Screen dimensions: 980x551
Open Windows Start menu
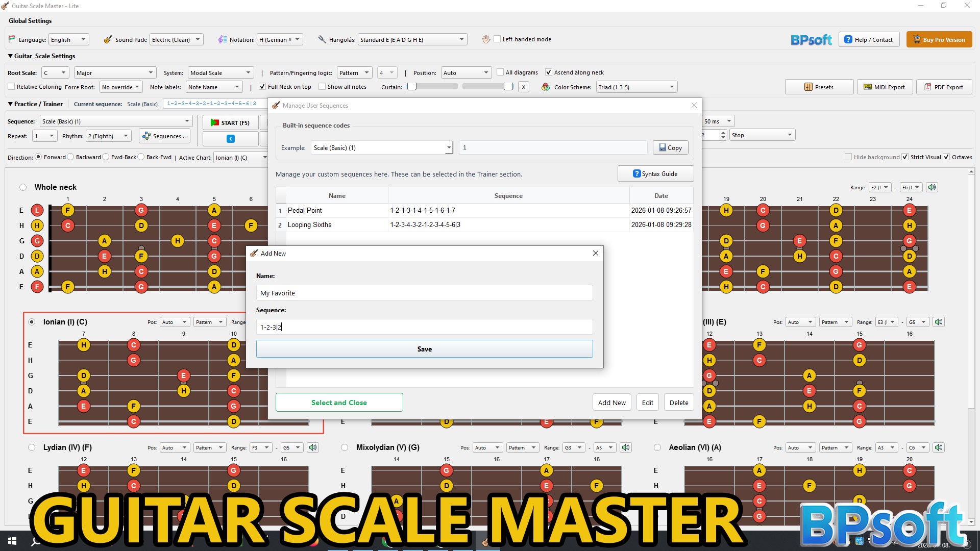pos(12,541)
